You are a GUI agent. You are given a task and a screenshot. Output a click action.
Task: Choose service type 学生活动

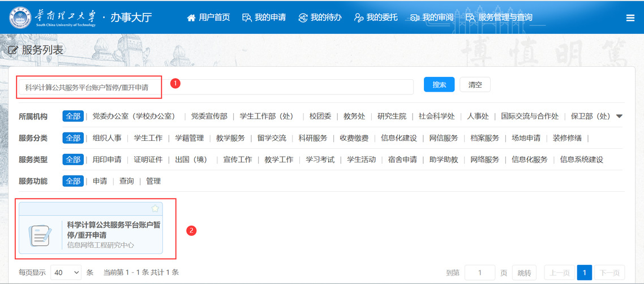point(361,159)
